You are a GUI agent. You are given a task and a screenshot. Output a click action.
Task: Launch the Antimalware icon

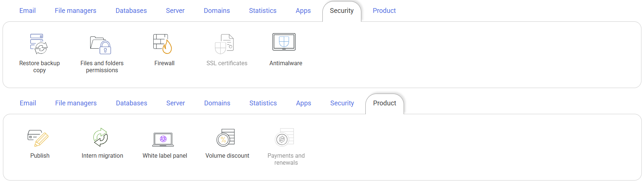click(x=284, y=42)
